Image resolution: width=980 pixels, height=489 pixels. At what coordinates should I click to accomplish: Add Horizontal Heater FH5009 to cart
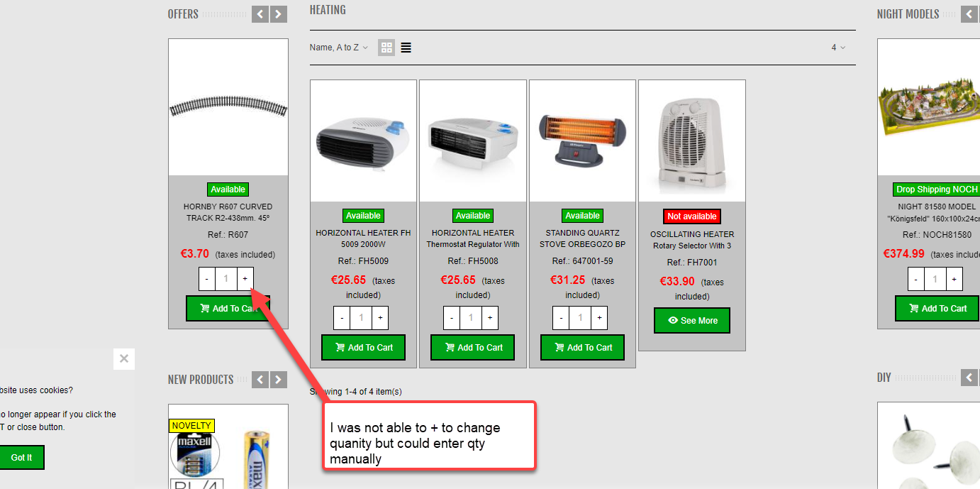pos(363,347)
